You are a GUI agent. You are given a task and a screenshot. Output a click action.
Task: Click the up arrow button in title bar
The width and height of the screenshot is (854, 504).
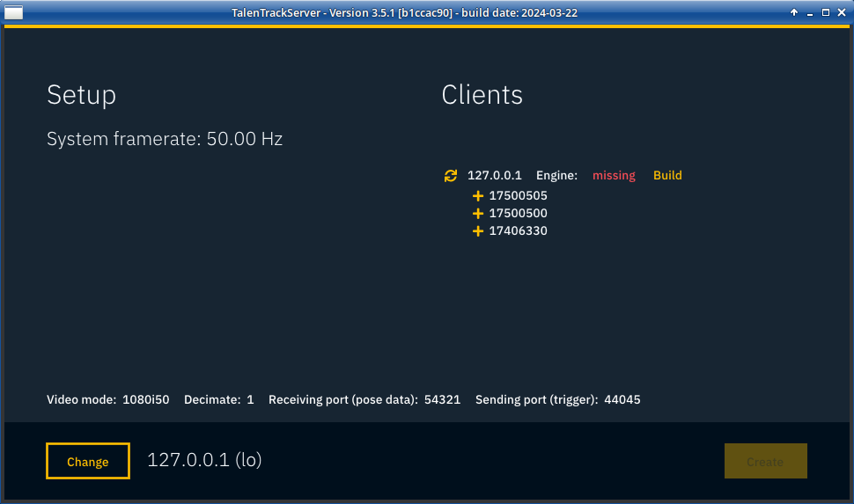pyautogui.click(x=794, y=12)
